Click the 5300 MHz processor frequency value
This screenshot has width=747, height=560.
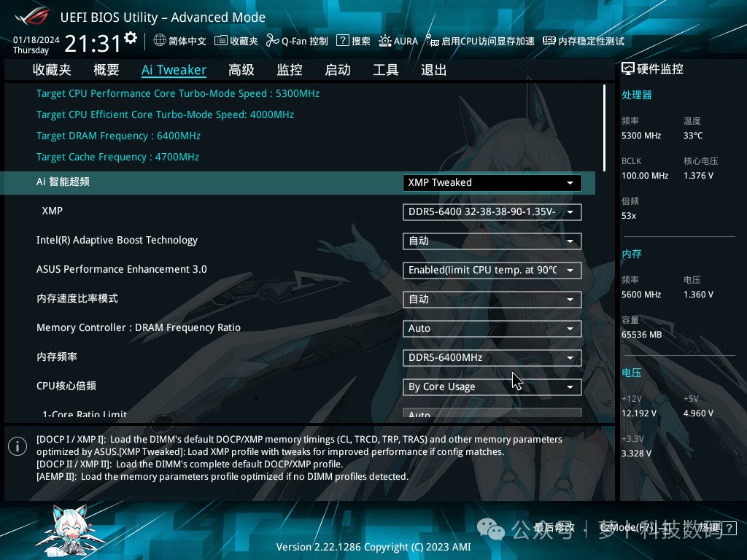641,136
